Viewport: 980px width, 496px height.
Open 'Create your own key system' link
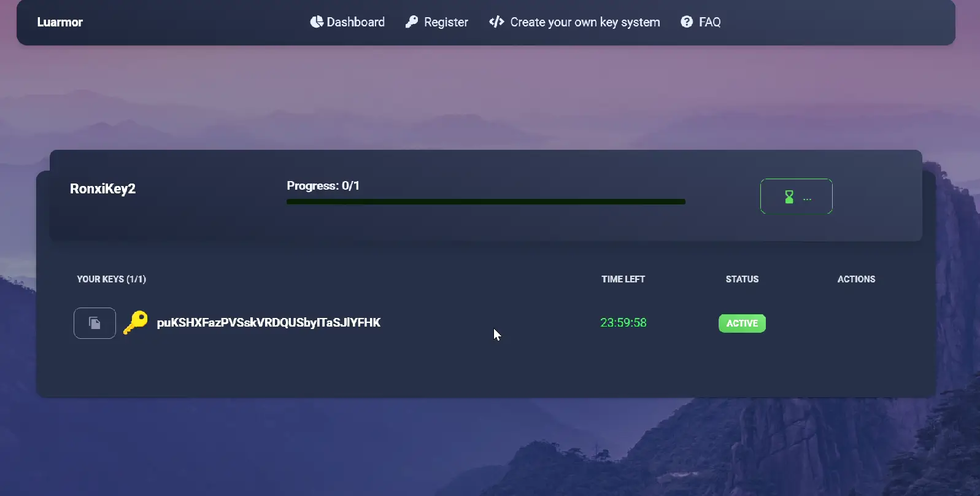click(x=585, y=22)
